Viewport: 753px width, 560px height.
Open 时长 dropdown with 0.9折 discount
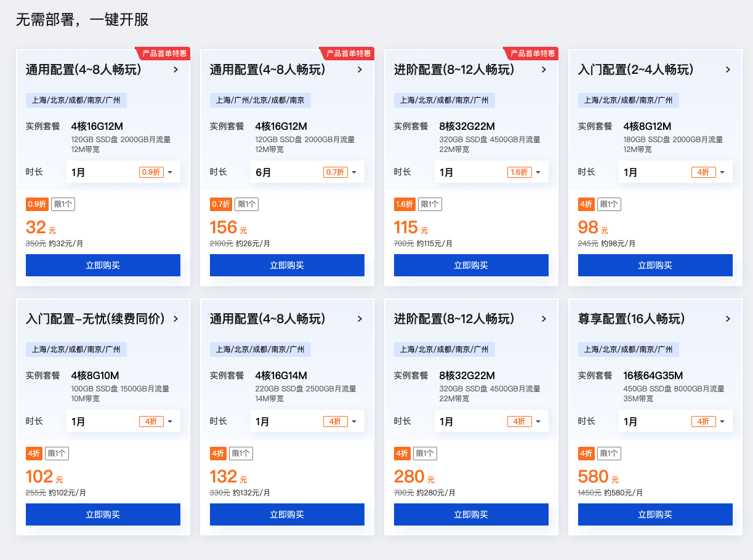click(123, 172)
